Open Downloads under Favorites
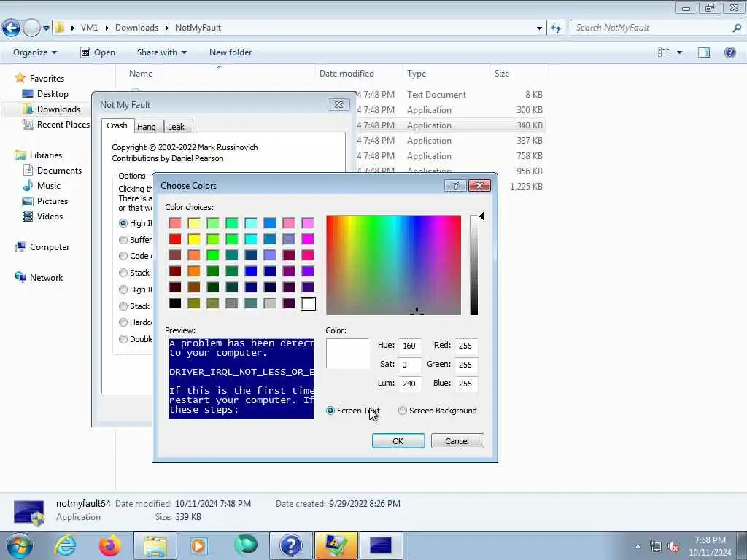The height and width of the screenshot is (560, 747). [x=58, y=109]
